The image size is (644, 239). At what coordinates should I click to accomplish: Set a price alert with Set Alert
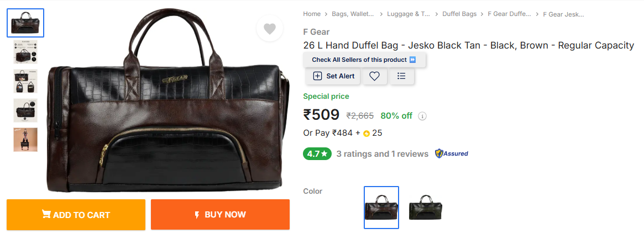[x=333, y=76]
